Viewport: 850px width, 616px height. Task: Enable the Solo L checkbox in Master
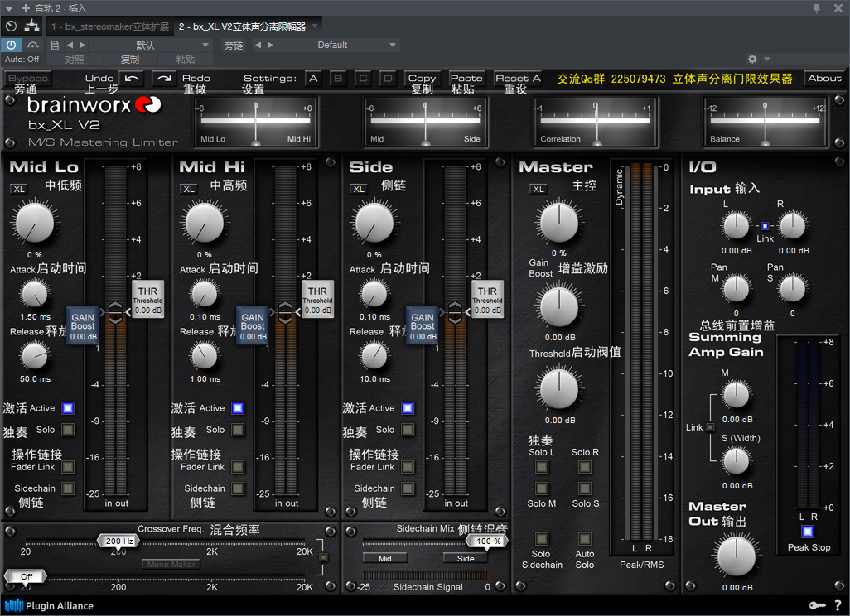point(542,467)
